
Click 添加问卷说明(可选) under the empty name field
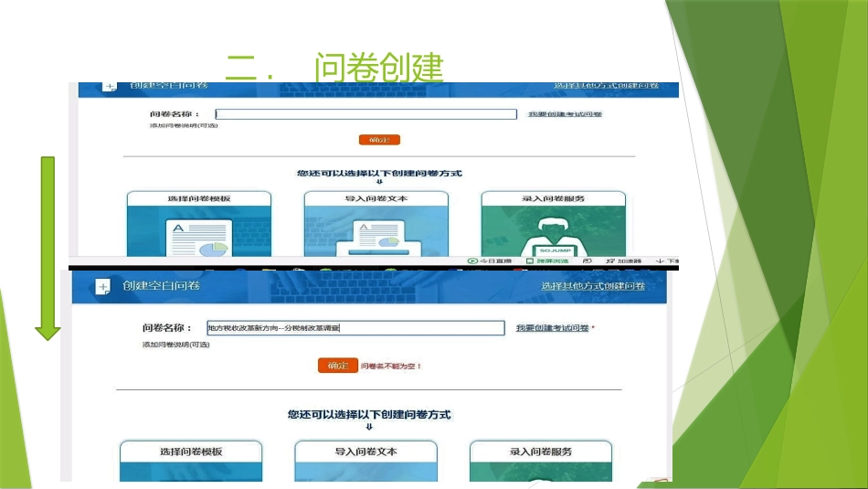point(184,126)
